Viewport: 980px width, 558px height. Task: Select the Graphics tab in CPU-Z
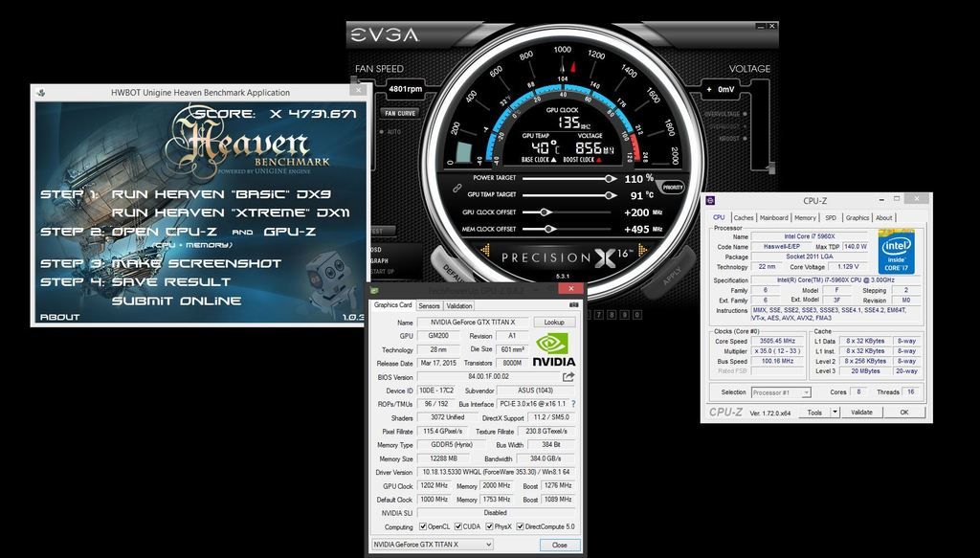tap(857, 218)
